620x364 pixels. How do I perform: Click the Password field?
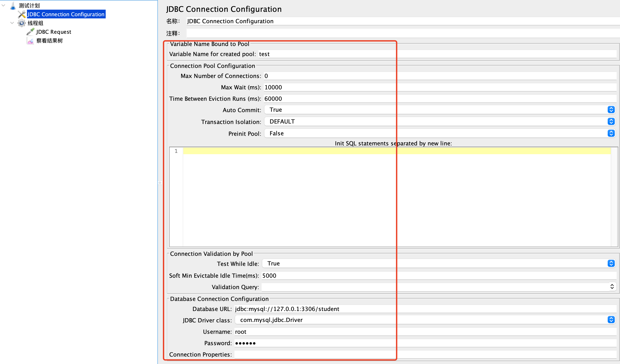pos(418,343)
